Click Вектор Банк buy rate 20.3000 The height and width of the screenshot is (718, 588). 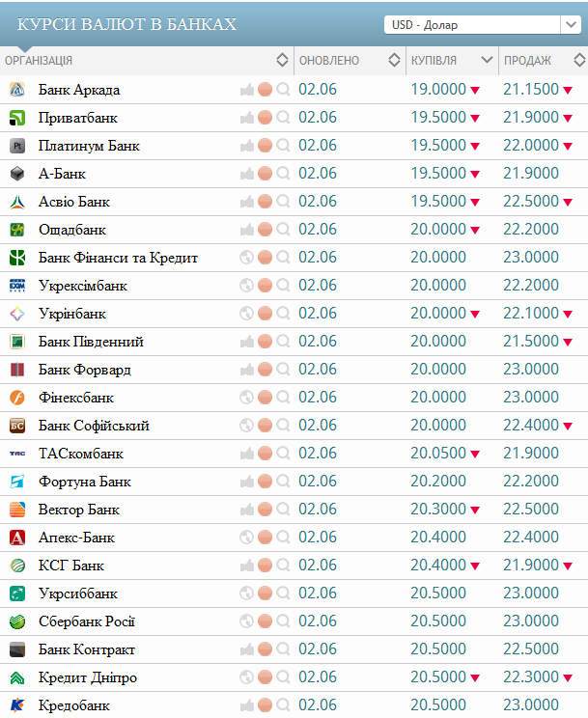(x=438, y=510)
